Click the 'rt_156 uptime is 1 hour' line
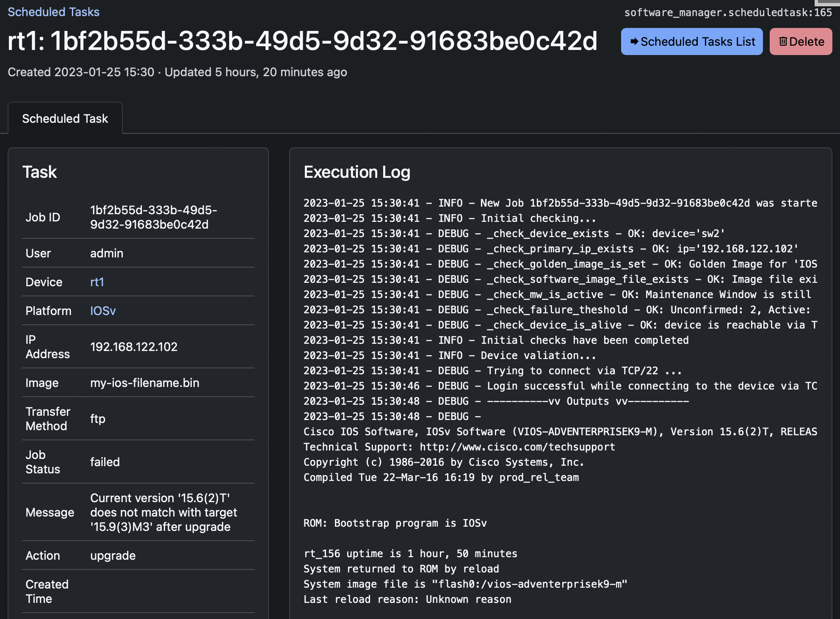The image size is (840, 619). [x=410, y=554]
